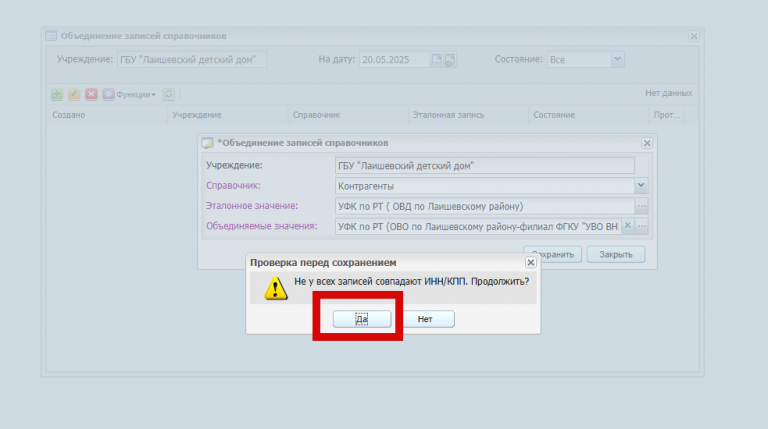This screenshot has width=768, height=429.
Task: Click the Сохранить button in the edit form
Action: pos(552,254)
